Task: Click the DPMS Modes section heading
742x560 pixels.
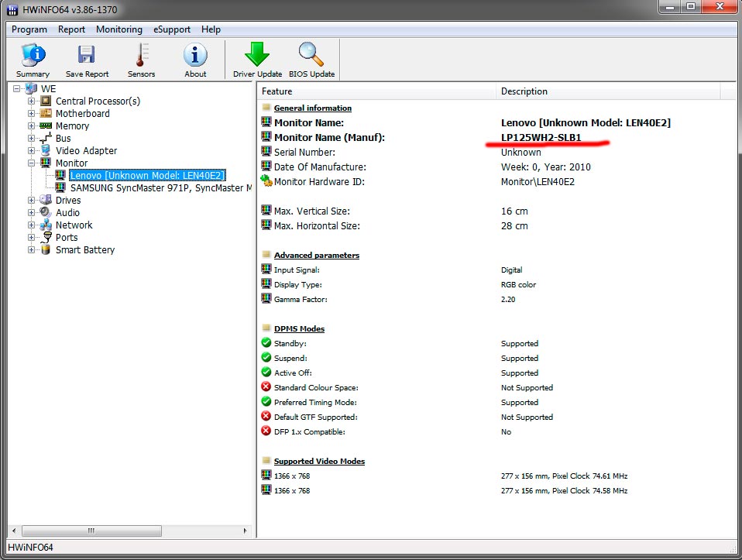Action: point(299,328)
